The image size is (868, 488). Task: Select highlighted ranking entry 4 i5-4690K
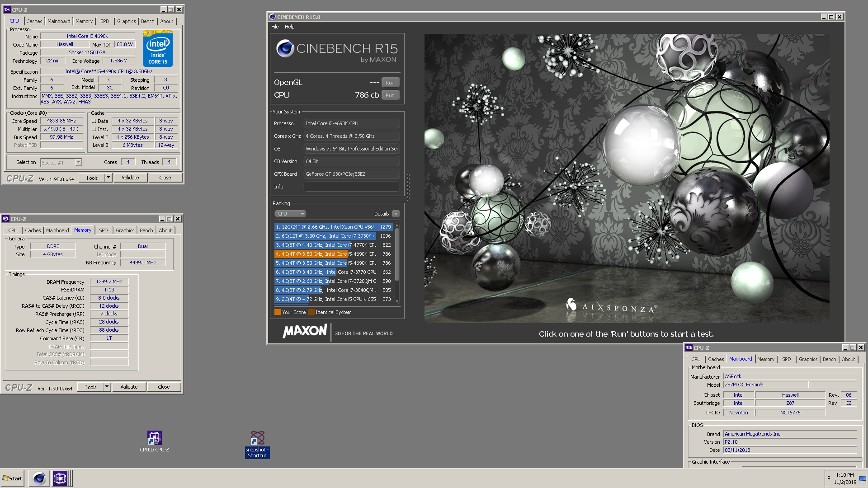333,254
